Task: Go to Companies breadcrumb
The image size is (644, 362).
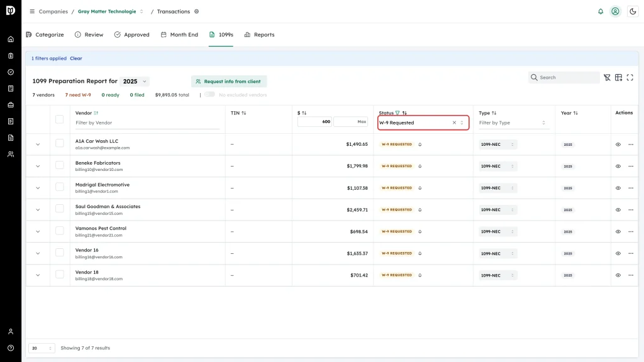Action: pyautogui.click(x=53, y=11)
